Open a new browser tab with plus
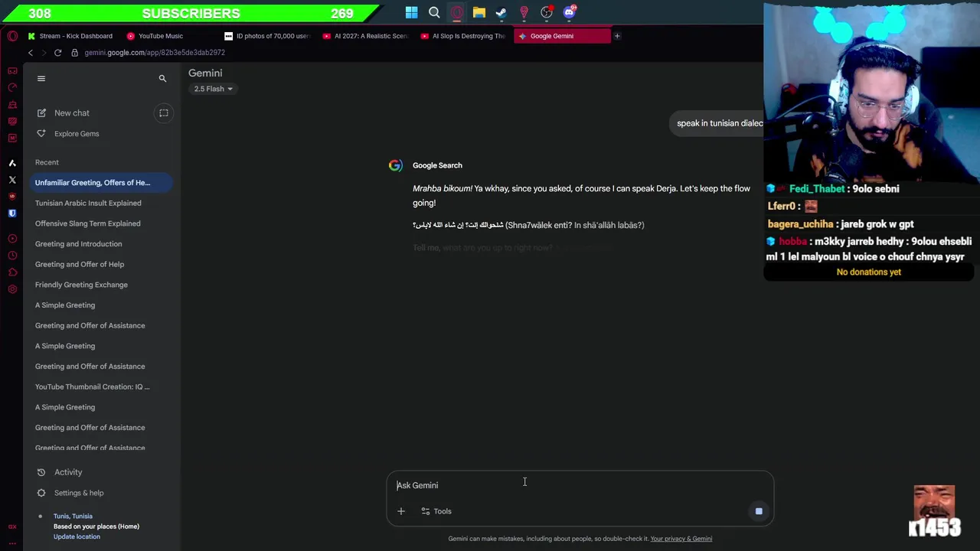The image size is (980, 551). click(x=617, y=36)
